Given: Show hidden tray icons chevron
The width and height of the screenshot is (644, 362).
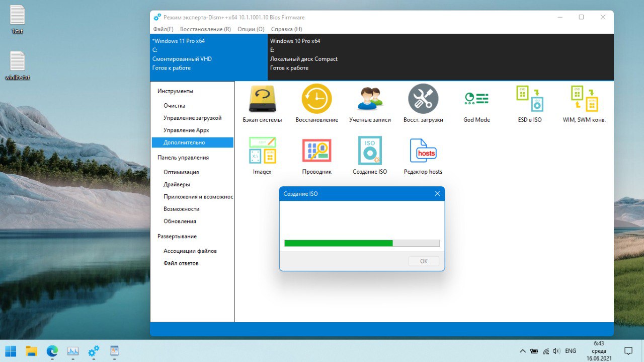Looking at the screenshot, I should click(523, 351).
